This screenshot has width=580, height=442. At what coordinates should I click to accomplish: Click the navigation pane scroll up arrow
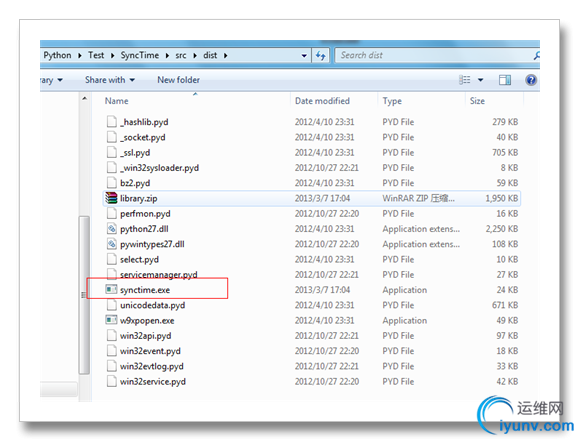tap(84, 98)
